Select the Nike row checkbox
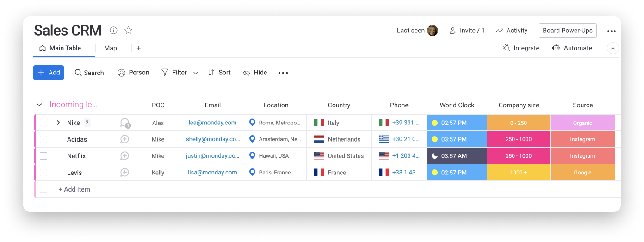644x242 pixels. [x=43, y=123]
